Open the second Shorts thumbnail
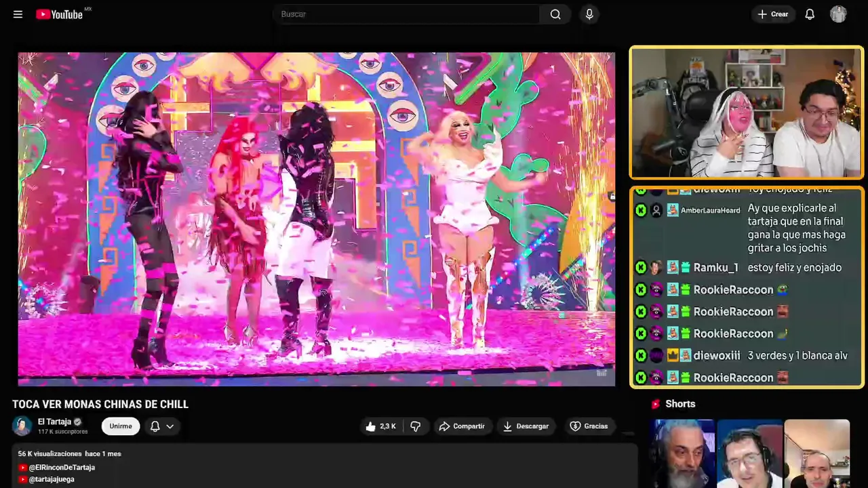 (x=749, y=453)
